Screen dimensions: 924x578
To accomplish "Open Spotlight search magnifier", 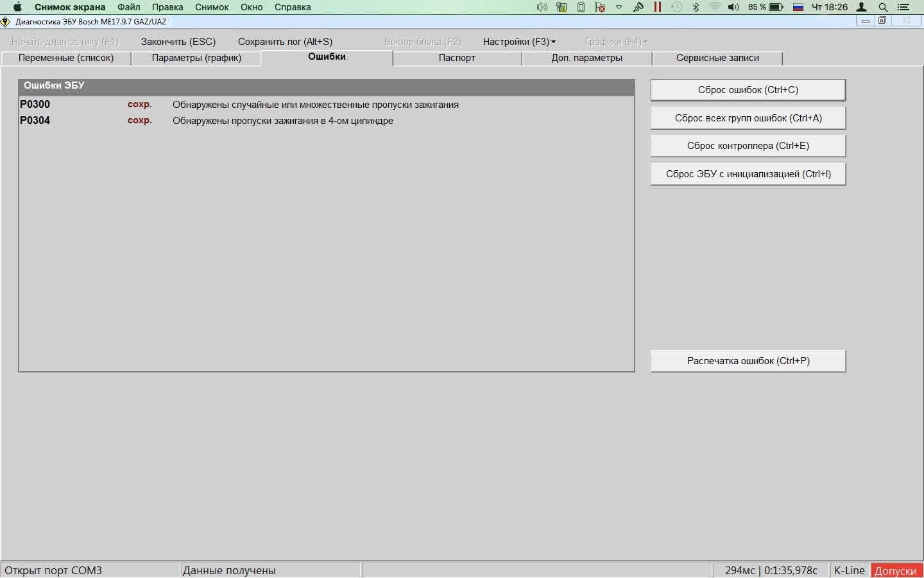I will pos(883,7).
